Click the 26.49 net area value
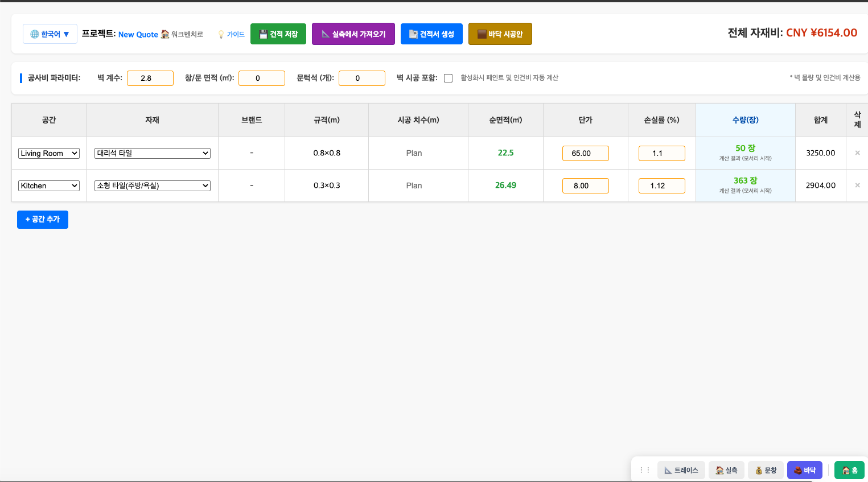This screenshot has height=482, width=868. (x=505, y=186)
